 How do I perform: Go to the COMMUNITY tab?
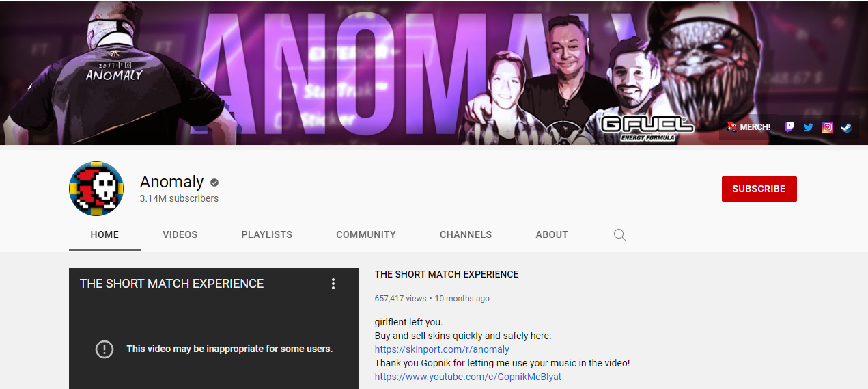point(366,234)
